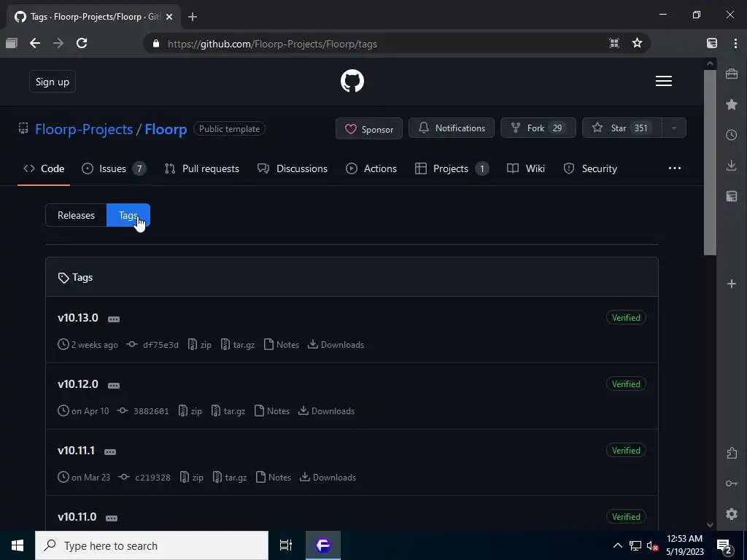Open sidebar bookmarks star icon
This screenshot has height=560, width=747.
coord(732,104)
